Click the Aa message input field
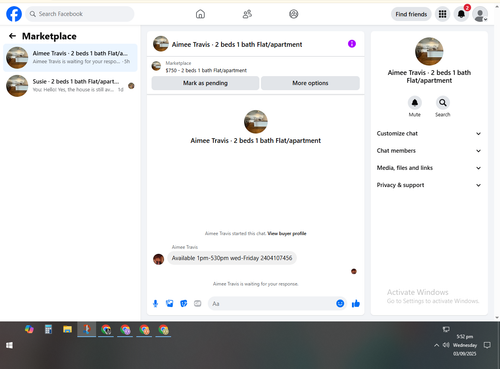This screenshot has height=369, width=500. point(272,304)
